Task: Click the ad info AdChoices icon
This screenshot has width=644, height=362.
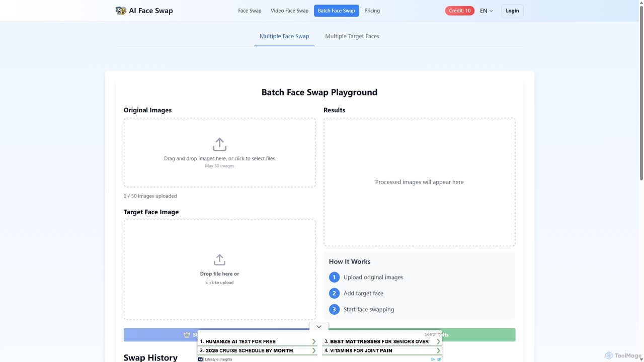Action: (x=433, y=359)
